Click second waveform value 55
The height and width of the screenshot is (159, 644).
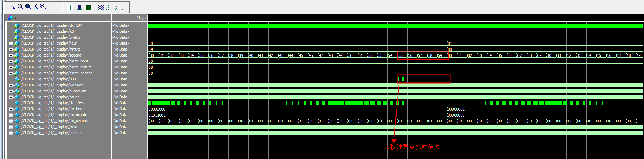[x=400, y=55]
